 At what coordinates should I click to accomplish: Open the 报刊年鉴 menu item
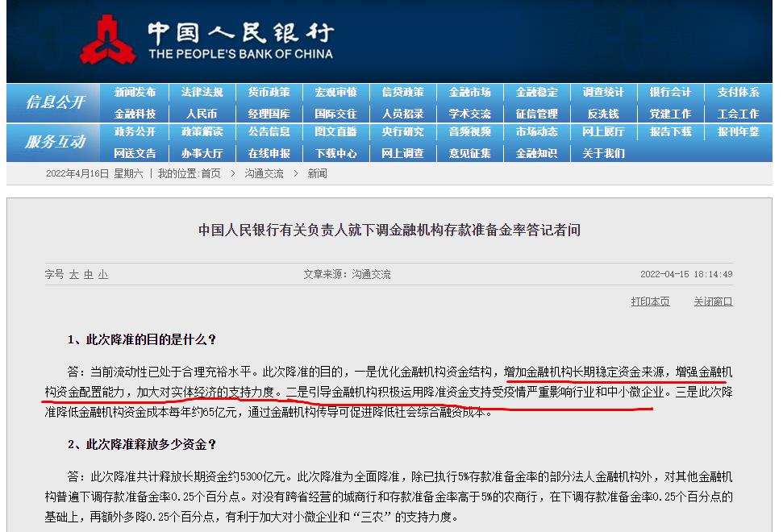click(x=738, y=131)
